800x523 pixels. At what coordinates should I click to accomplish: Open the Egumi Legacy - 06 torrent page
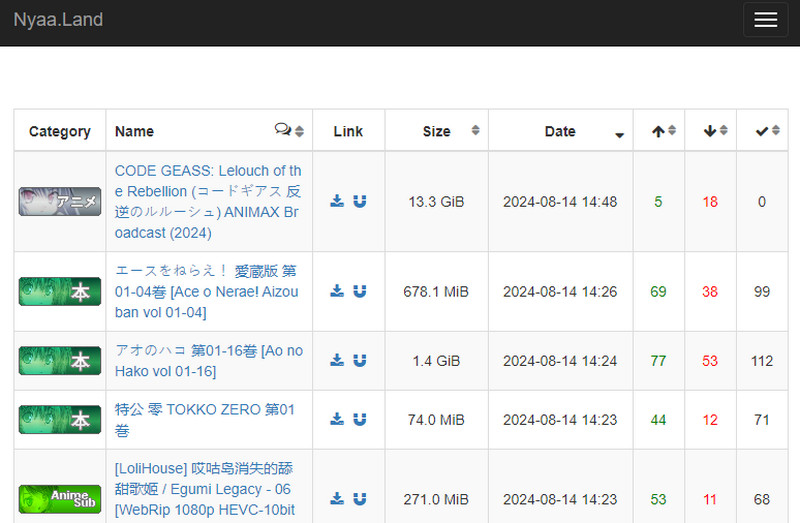click(x=204, y=489)
